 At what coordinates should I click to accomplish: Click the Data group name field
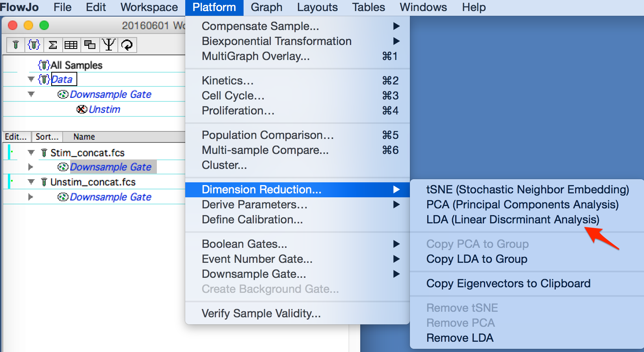coord(64,79)
